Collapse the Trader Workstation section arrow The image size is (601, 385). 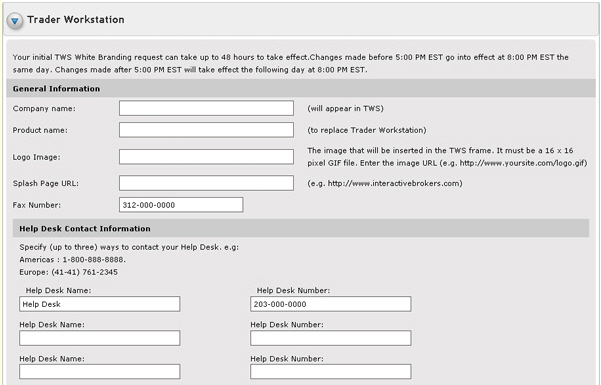pos(15,20)
